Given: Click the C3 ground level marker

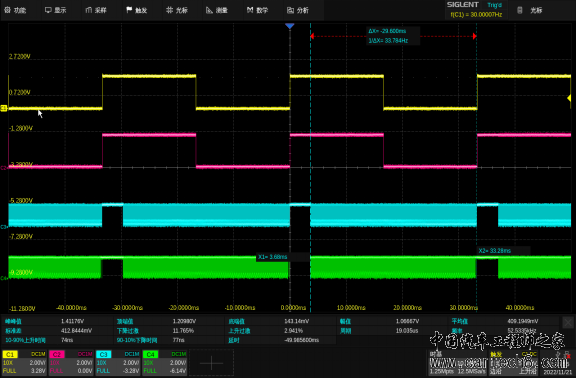Looking at the screenshot, I should click(4, 227).
